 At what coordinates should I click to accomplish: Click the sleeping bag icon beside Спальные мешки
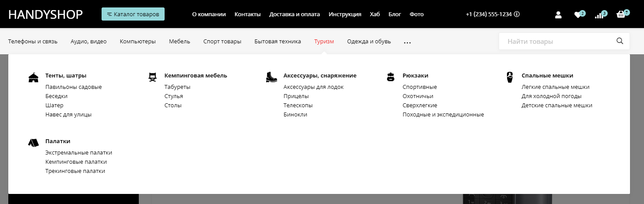[x=510, y=77]
